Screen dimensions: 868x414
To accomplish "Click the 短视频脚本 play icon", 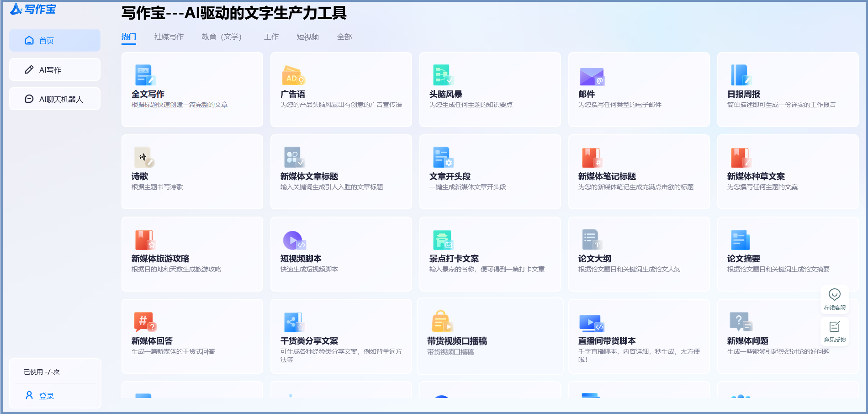I will [x=294, y=240].
